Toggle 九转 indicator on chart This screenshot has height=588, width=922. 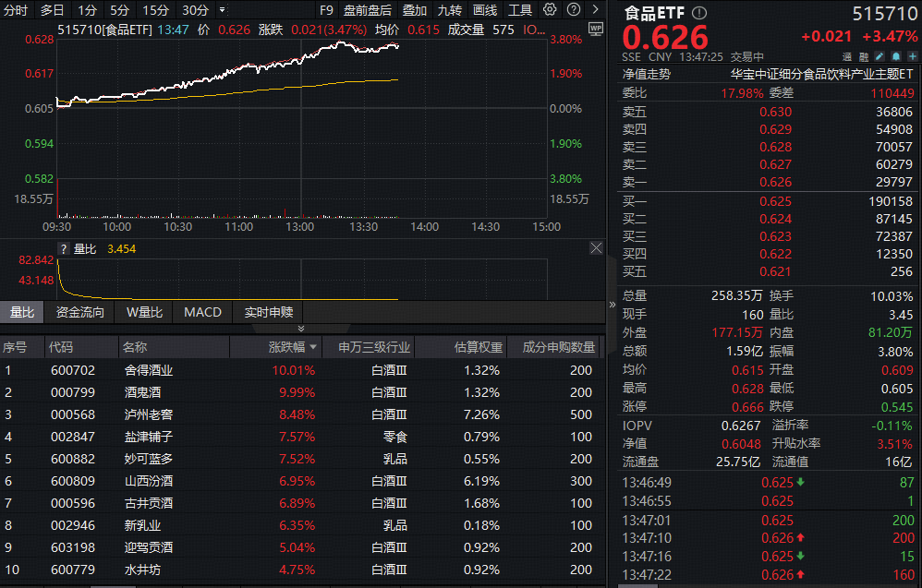pos(450,10)
